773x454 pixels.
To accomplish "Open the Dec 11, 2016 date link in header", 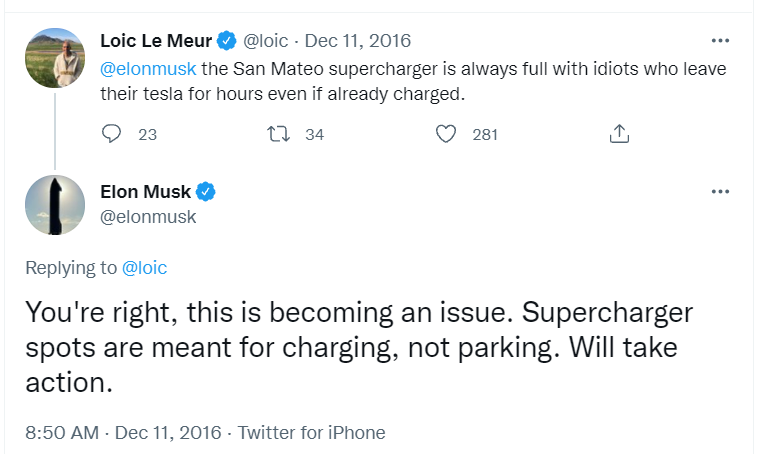I will [x=357, y=41].
